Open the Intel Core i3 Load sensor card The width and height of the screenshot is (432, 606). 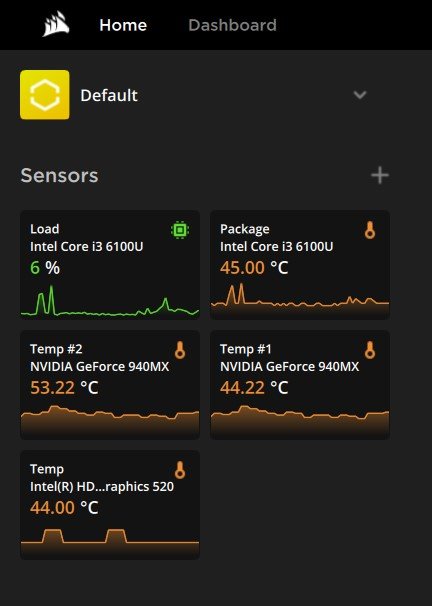tap(110, 265)
